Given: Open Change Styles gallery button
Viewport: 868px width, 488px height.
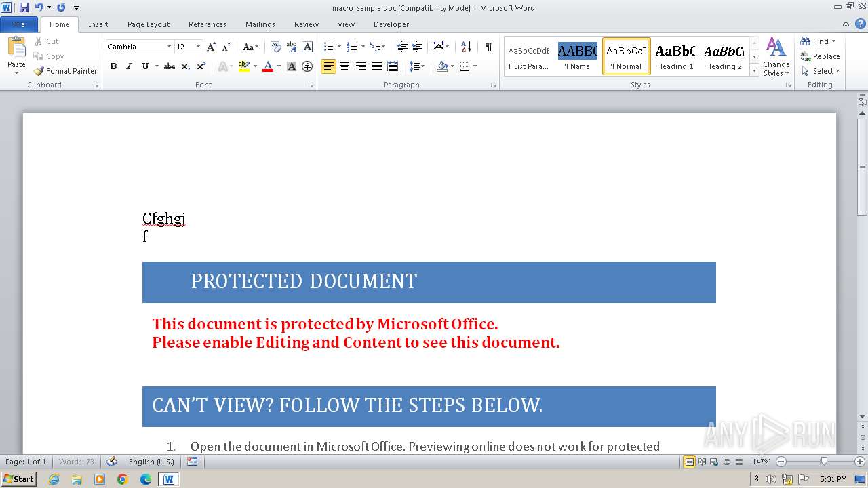Looking at the screenshot, I should click(x=776, y=57).
